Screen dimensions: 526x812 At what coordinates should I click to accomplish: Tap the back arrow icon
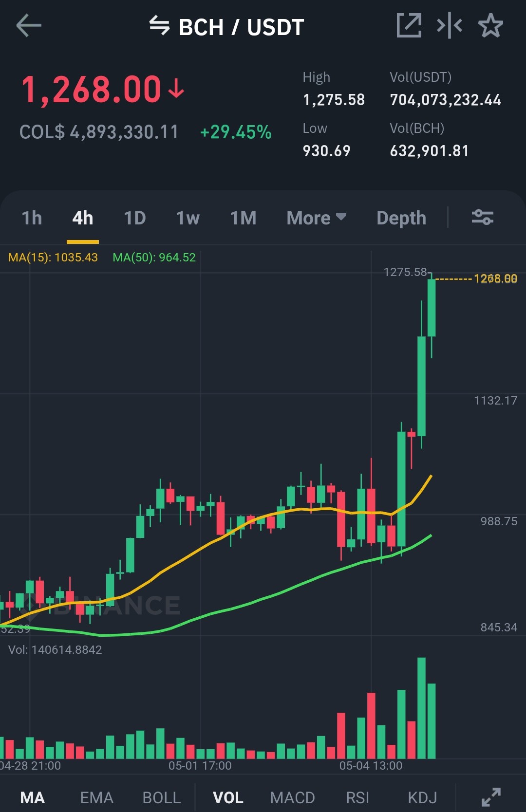tap(29, 26)
